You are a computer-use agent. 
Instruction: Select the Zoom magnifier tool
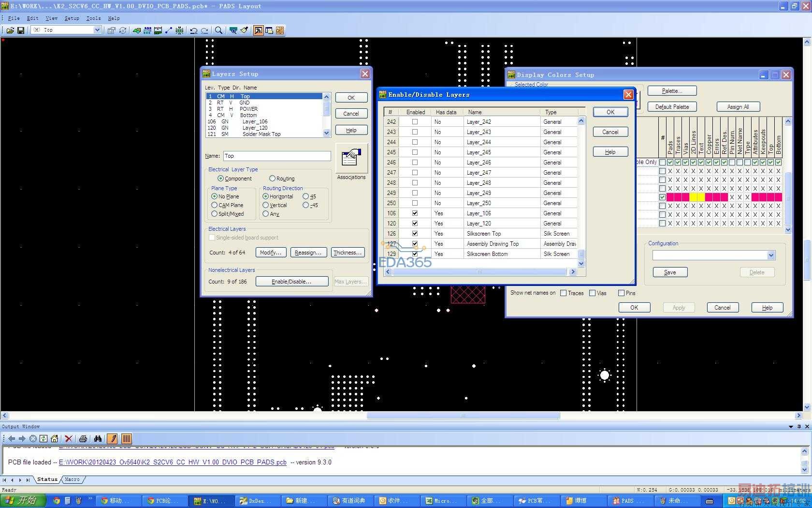pos(218,30)
